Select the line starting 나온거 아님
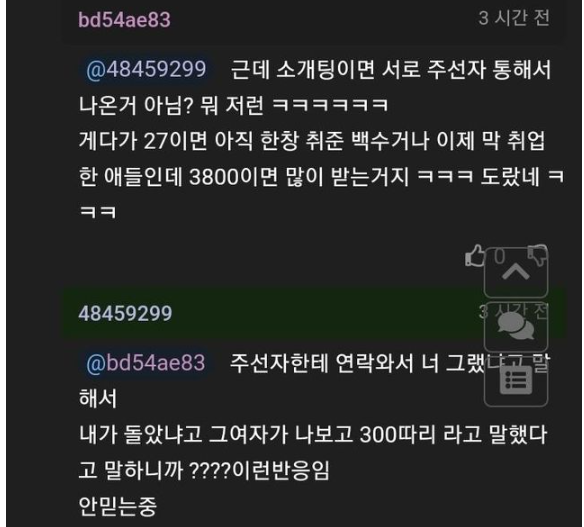Viewport: 584px width, 527px height. point(234,105)
